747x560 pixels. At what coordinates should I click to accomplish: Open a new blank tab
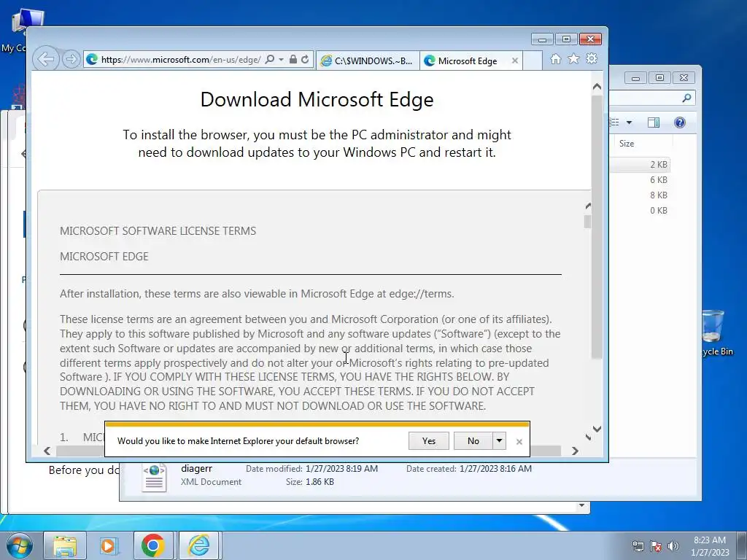(533, 61)
